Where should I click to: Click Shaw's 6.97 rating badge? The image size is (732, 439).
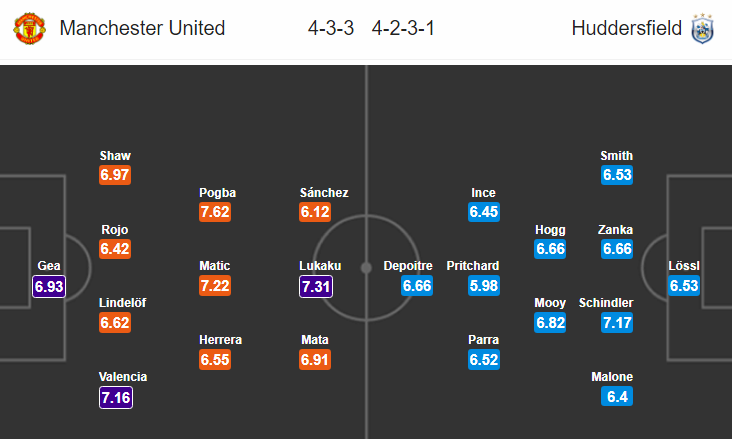click(x=115, y=175)
